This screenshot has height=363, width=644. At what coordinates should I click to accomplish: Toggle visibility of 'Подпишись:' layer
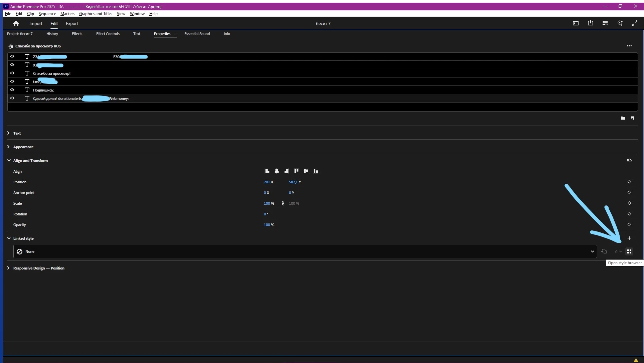click(12, 90)
